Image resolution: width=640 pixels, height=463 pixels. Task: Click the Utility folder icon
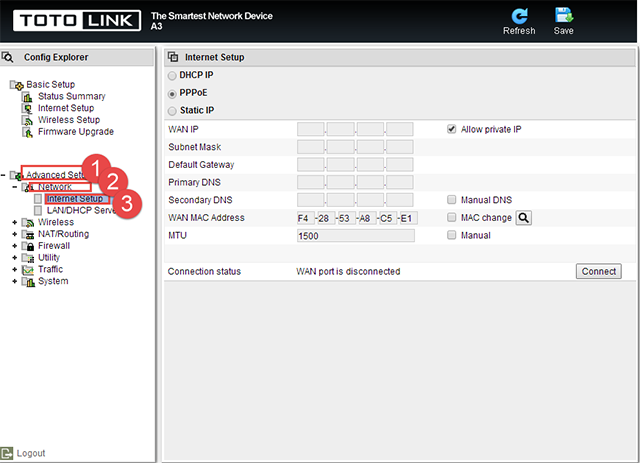[28, 258]
